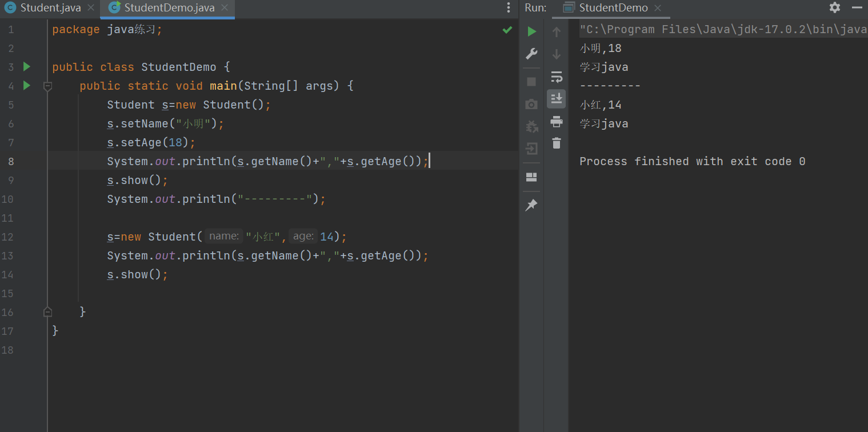Hide the Run tool window

(857, 7)
